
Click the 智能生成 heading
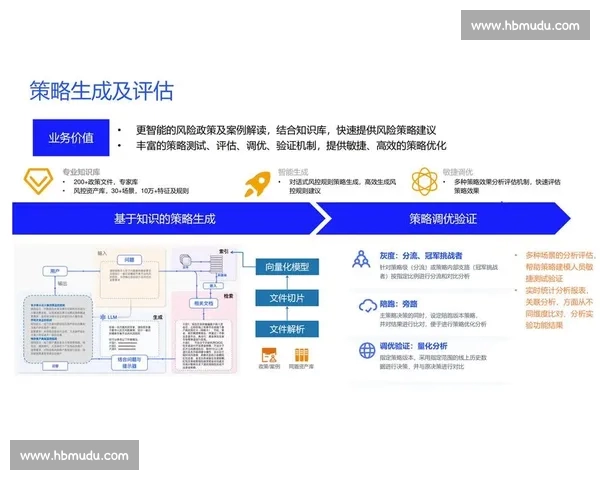click(293, 172)
